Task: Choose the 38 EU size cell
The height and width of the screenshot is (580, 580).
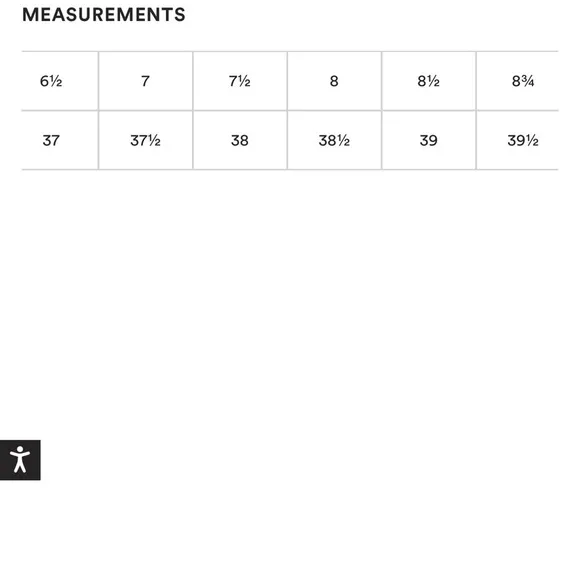Action: tap(240, 141)
